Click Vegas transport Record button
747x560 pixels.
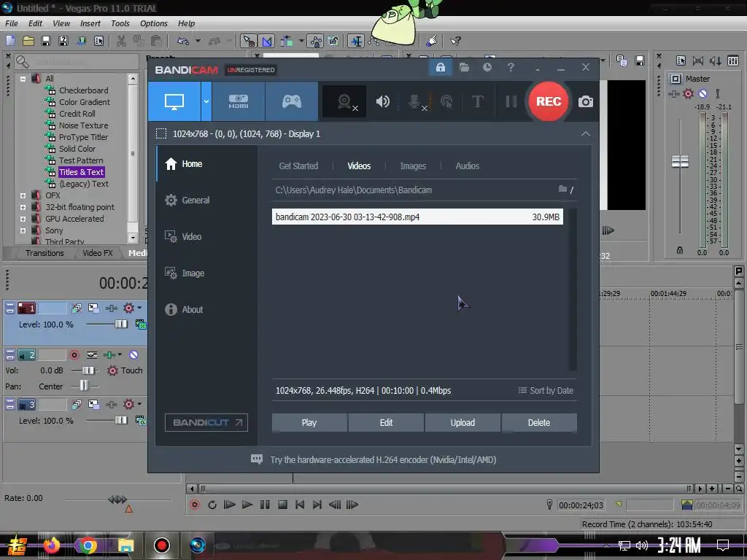point(194,505)
